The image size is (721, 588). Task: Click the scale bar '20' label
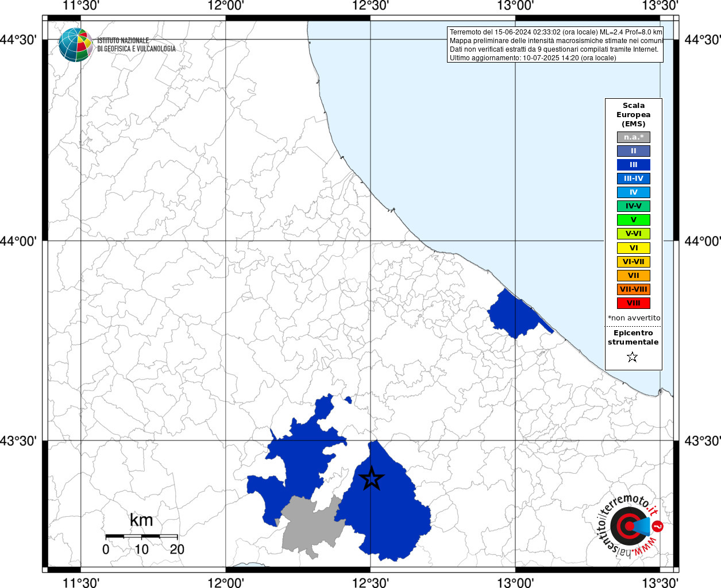coord(177,549)
